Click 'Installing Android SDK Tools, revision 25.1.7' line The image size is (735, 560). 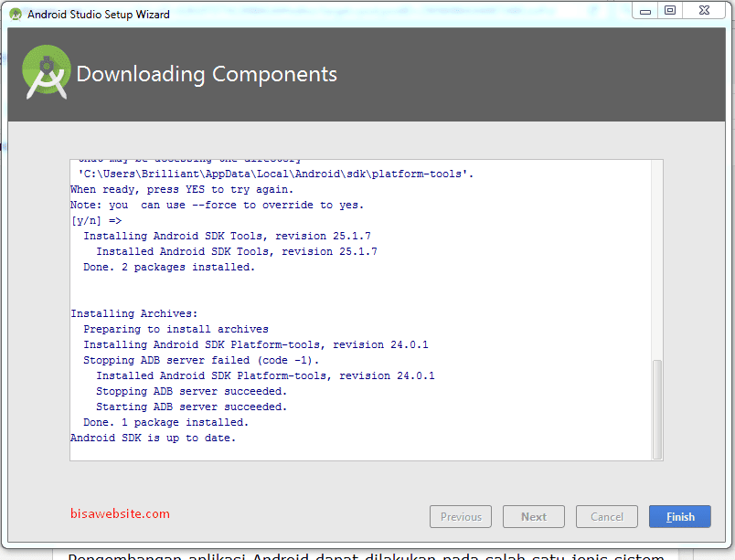(227, 236)
